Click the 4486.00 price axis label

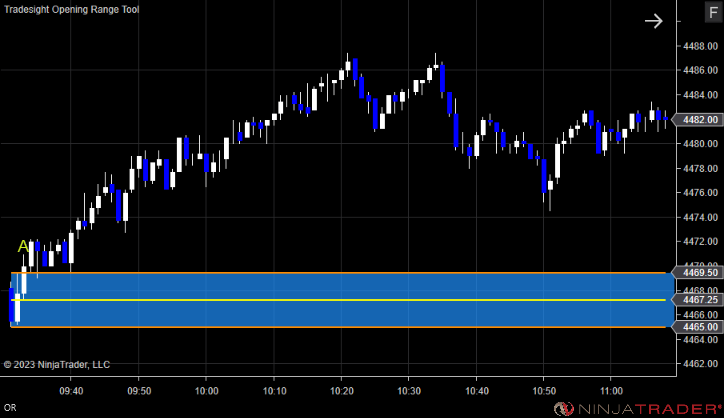(700, 70)
